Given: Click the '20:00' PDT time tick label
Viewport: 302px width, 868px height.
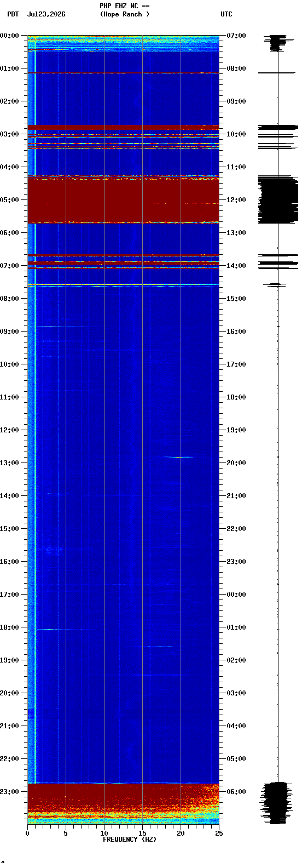Looking at the screenshot, I should point(9,693).
